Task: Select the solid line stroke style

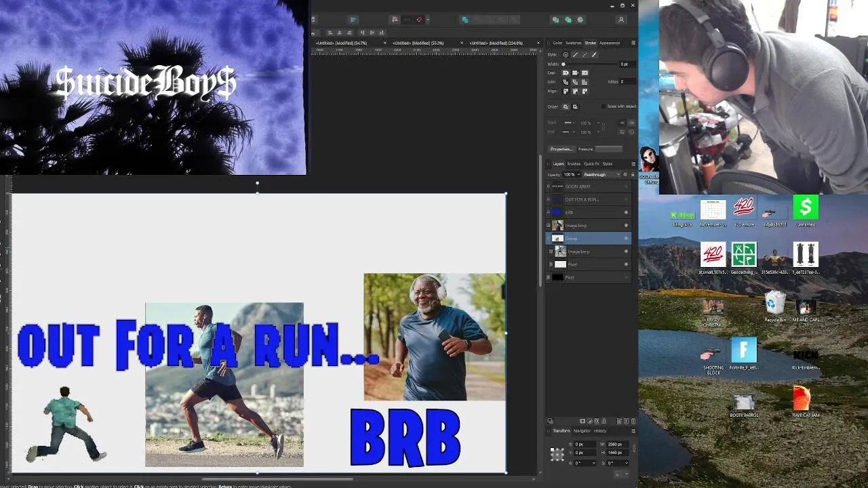Action: point(575,55)
